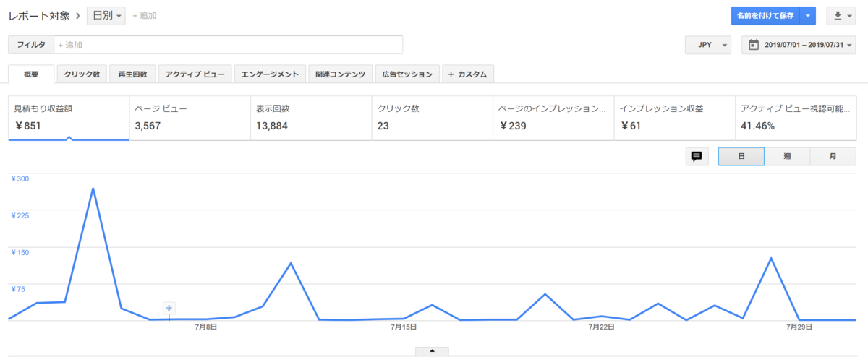Open the 日別 report type dropdown
Screen dimensions: 868x357
coord(106,15)
